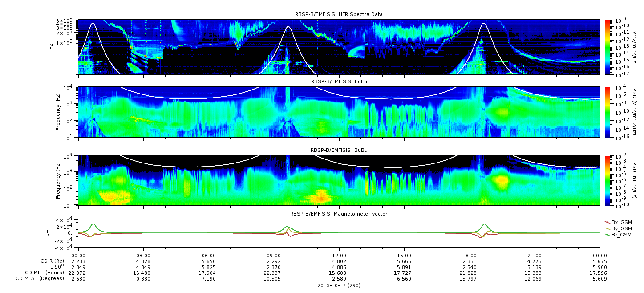This screenshot has height=293, width=644.
Task: Click the HFR spectra color bar
Action: [x=608, y=47]
